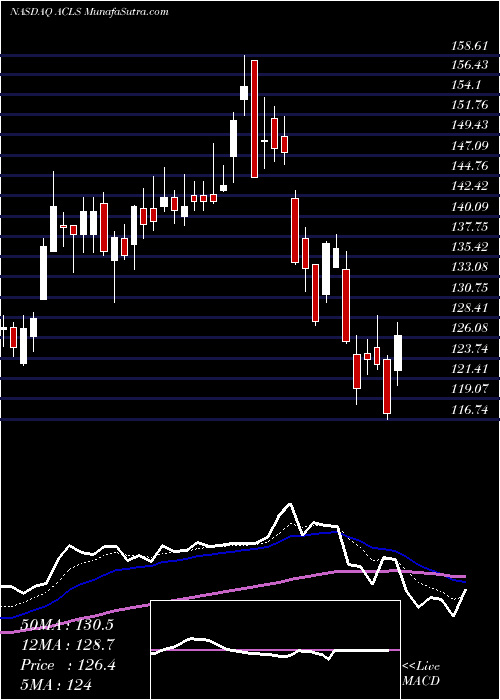Select the 149.43 price level label
The width and height of the screenshot is (500, 700).
tap(471, 125)
